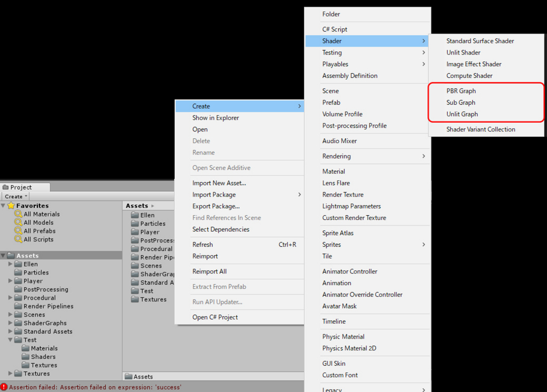547x392 pixels.
Task: Select Materials folder under Test
Action: click(44, 348)
